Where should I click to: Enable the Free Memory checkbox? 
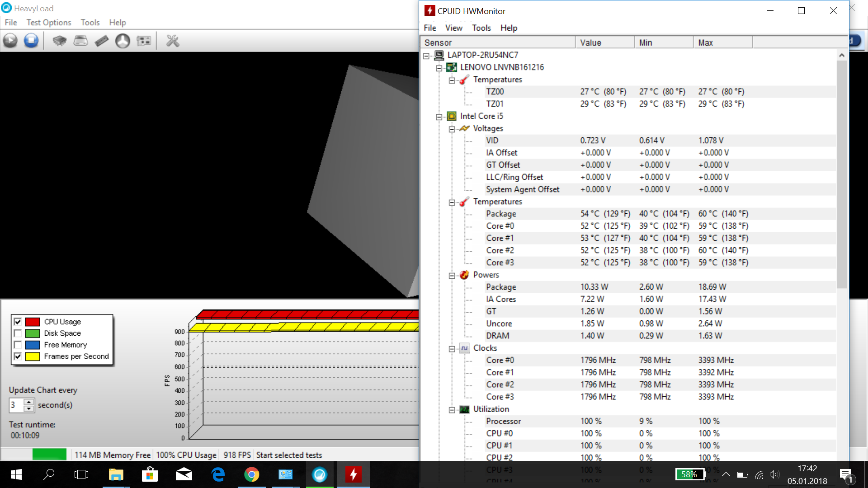coord(18,345)
